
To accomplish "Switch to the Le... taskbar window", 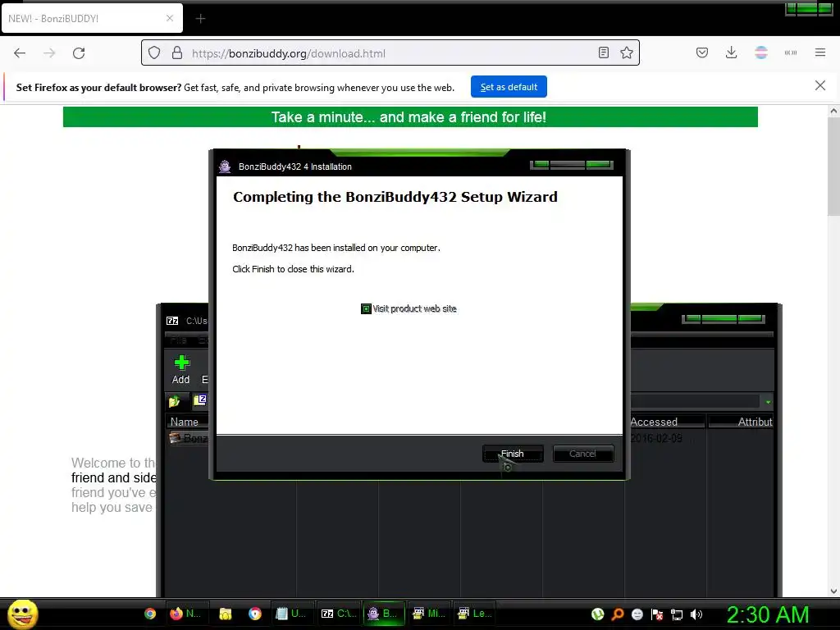I will [475, 614].
